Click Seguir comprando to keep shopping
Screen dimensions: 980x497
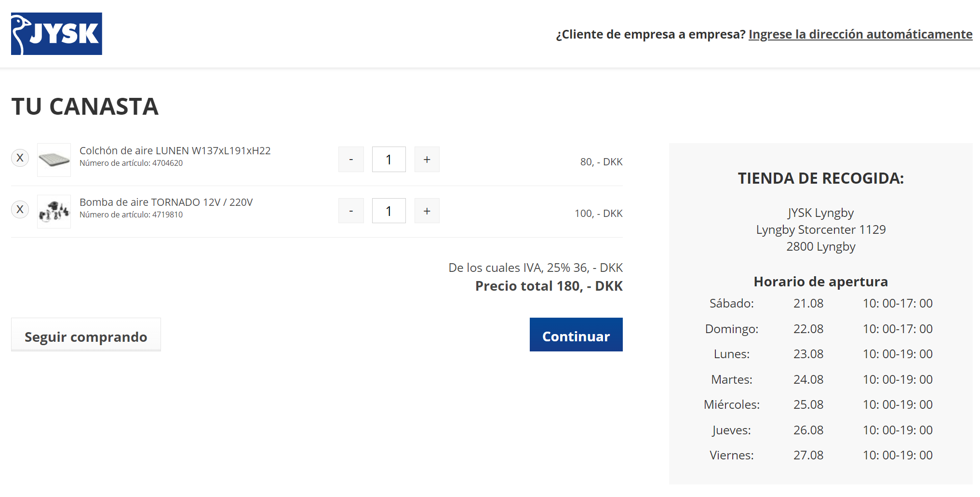(86, 336)
